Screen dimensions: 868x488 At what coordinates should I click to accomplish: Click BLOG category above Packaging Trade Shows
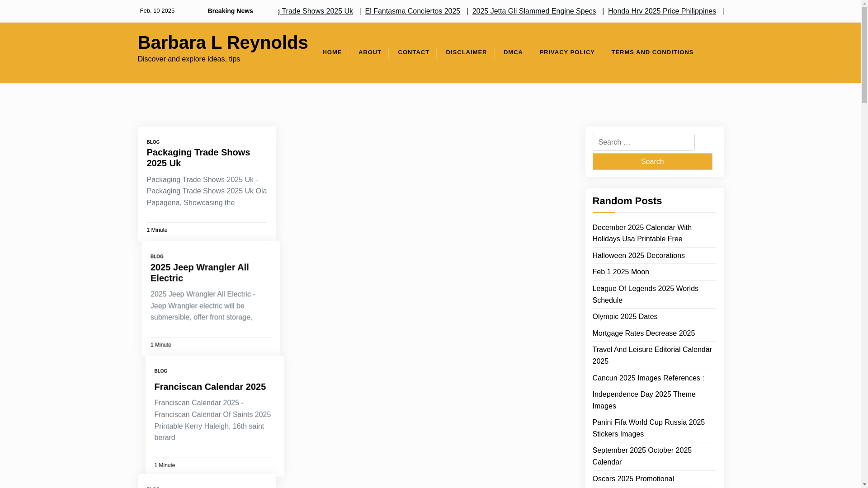153,142
